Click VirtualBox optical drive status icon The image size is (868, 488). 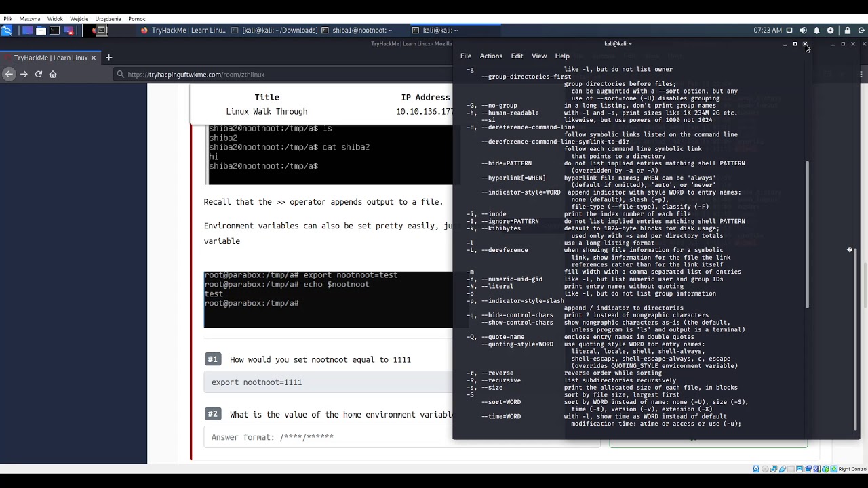click(765, 469)
